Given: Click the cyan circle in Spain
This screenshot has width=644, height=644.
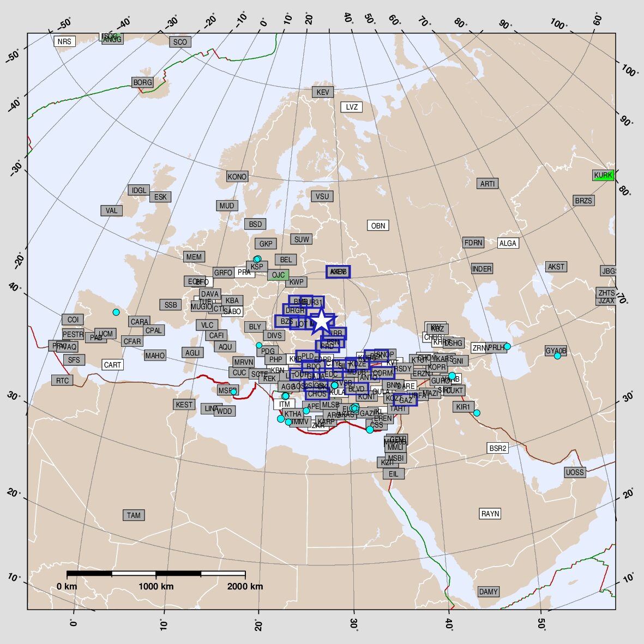Looking at the screenshot, I should [116, 312].
